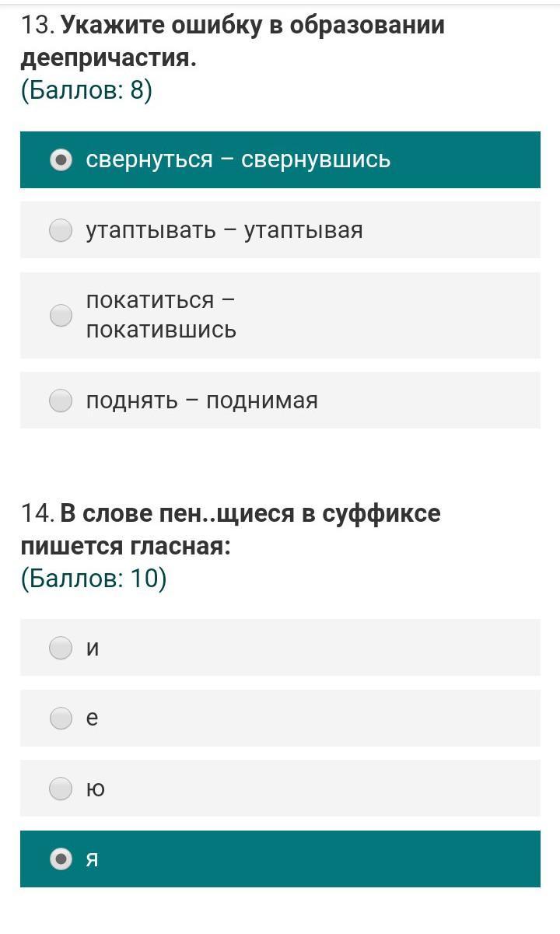Image resolution: width=560 pixels, height=934 pixels.
Task: Click the answer text поднять – поднимая
Action: [201, 401]
